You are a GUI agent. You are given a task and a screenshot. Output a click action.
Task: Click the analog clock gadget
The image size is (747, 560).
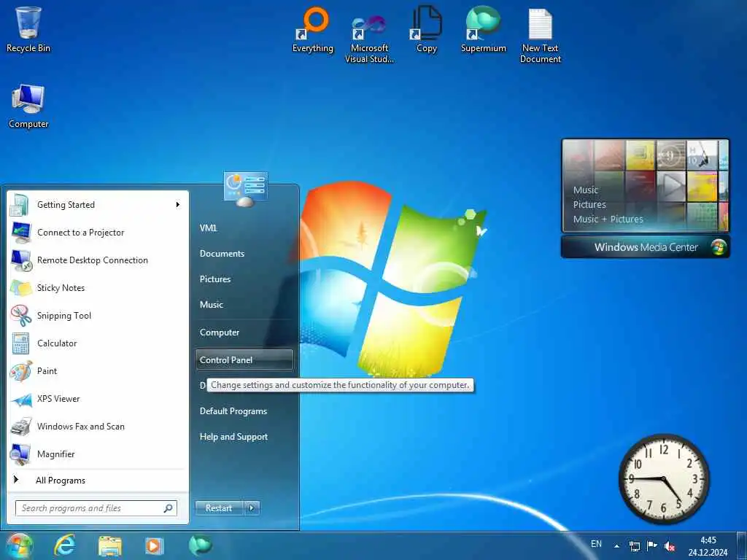(x=664, y=478)
